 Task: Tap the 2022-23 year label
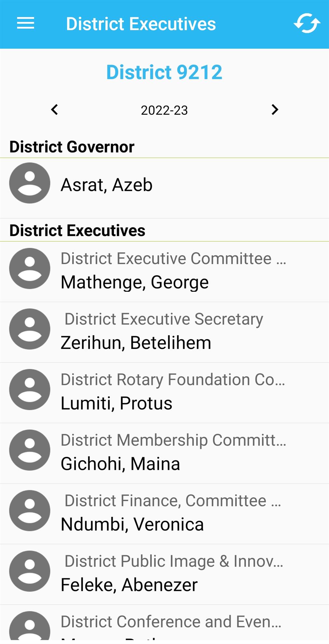point(164,110)
